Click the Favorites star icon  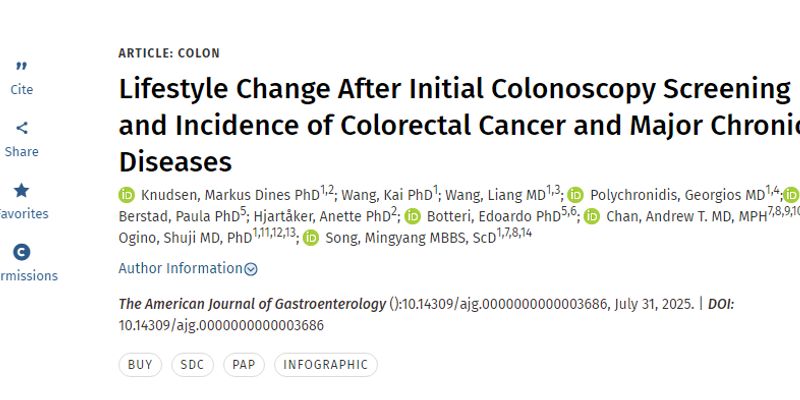(21, 190)
